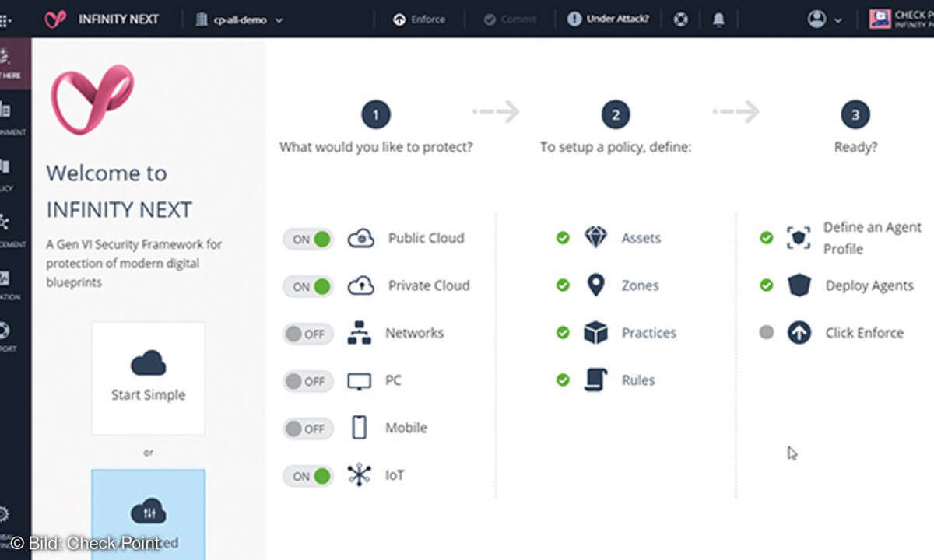
Task: Turn off the Public Cloud toggle
Action: click(x=308, y=239)
